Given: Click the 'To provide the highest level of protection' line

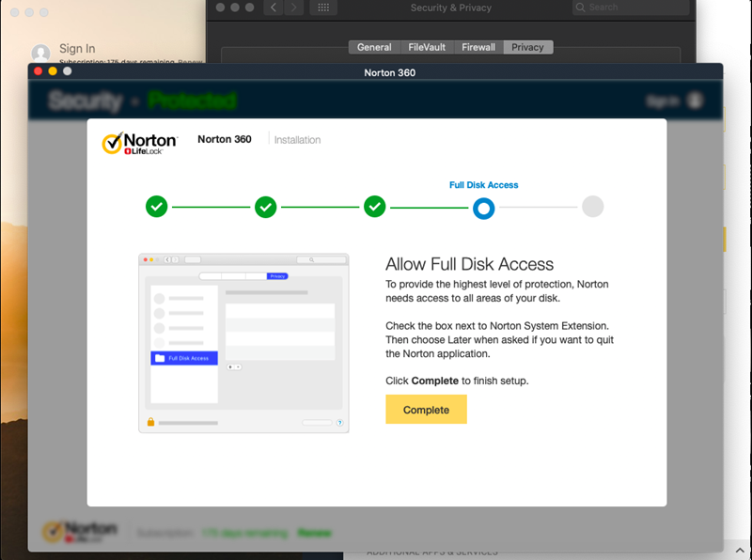Looking at the screenshot, I should 497,285.
